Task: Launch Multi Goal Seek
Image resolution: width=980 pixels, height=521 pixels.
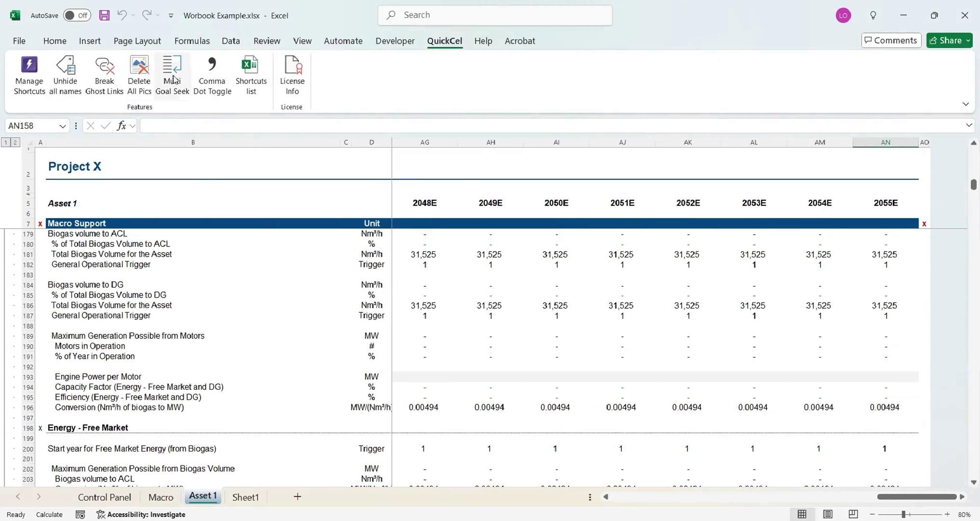Action: tap(172, 75)
